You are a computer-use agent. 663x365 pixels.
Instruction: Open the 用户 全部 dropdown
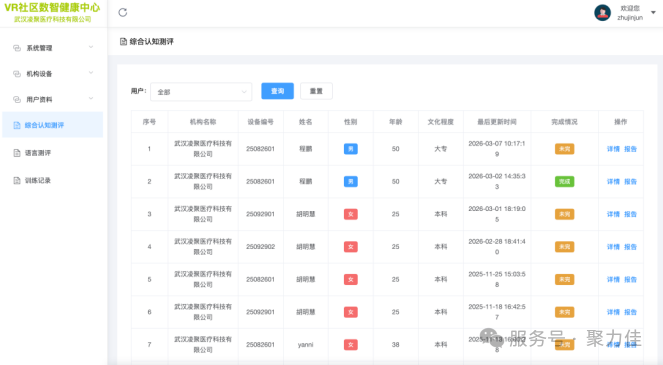[x=201, y=92]
